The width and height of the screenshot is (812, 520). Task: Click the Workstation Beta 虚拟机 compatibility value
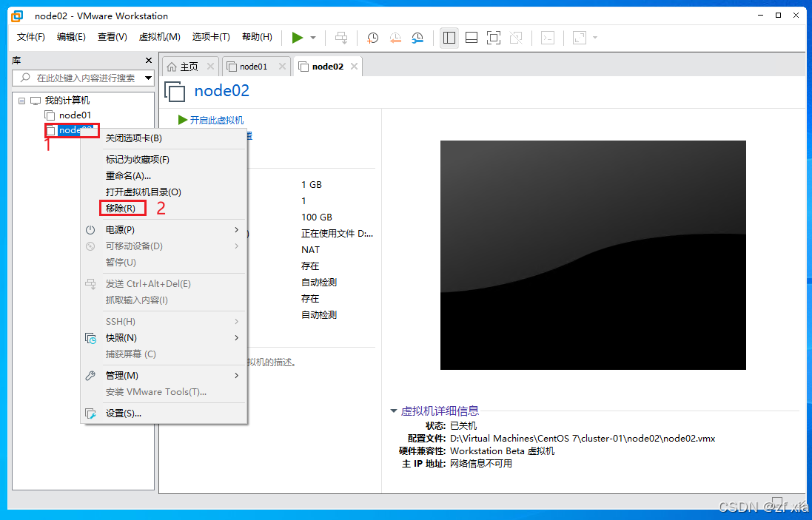[503, 450]
